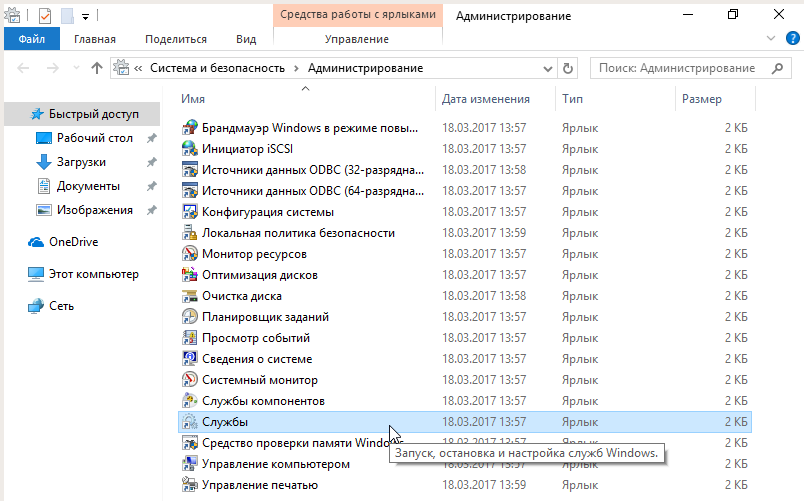Refresh the Администрирование folder
Screen dimensions: 804x501
tap(568, 68)
